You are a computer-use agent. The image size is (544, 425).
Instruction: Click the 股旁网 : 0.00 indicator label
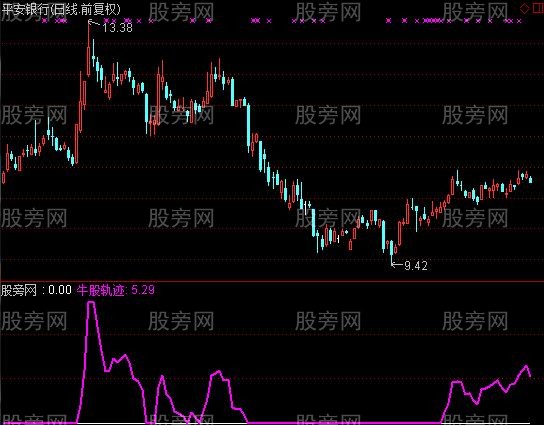(x=36, y=290)
